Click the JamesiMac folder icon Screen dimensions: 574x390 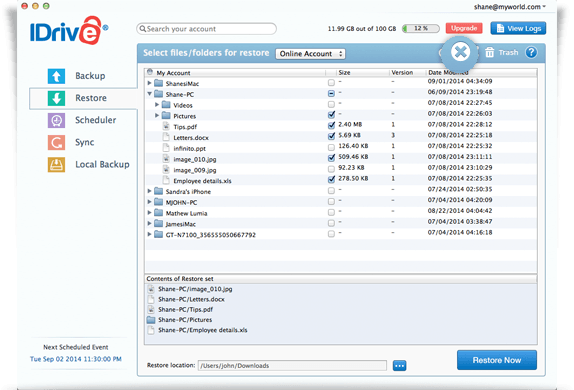coord(159,224)
